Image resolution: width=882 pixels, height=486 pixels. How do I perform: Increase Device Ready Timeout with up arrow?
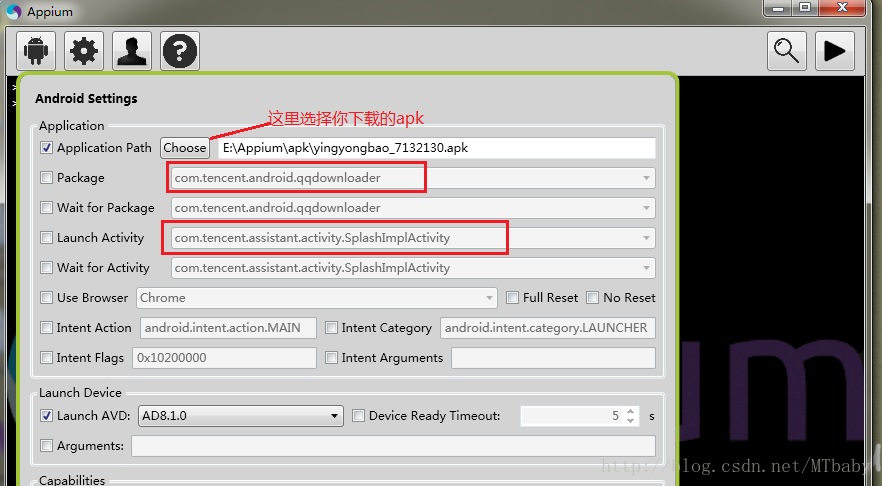click(631, 412)
